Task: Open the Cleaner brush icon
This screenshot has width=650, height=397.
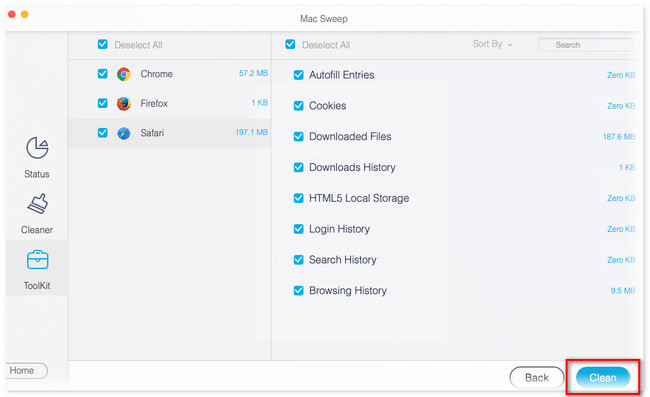Action: point(37,203)
